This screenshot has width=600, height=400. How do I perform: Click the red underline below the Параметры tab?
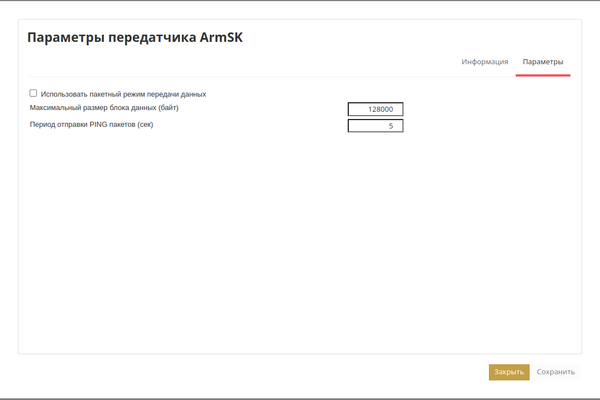(543, 75)
